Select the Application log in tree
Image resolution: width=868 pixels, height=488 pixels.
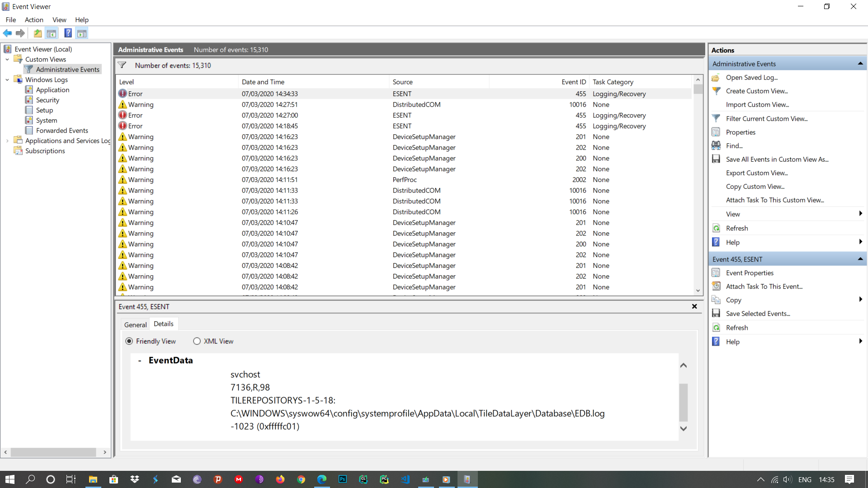tap(52, 90)
